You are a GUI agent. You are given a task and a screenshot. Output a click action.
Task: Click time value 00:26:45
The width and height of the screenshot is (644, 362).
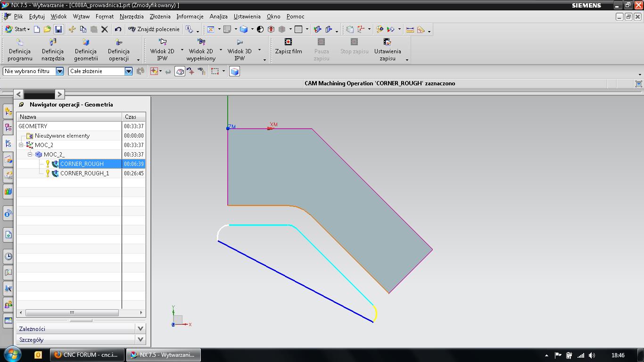click(134, 173)
